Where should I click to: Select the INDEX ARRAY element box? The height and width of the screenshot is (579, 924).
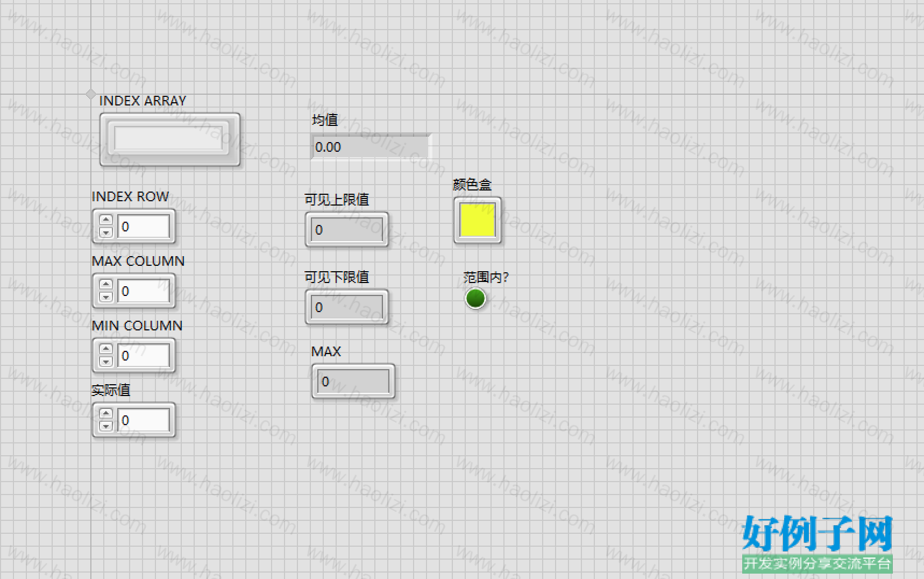pos(169,139)
